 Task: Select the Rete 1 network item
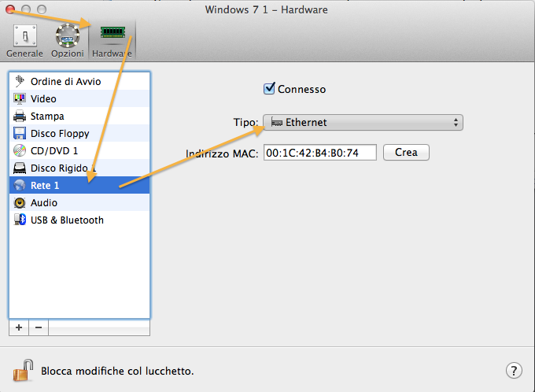79,185
